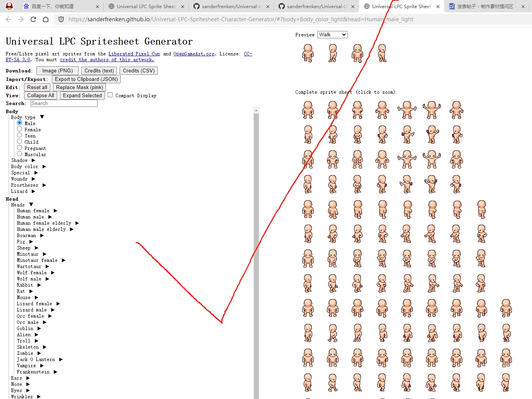Expand the Skeleton head options
This screenshot has width=532, height=399.
click(44, 347)
